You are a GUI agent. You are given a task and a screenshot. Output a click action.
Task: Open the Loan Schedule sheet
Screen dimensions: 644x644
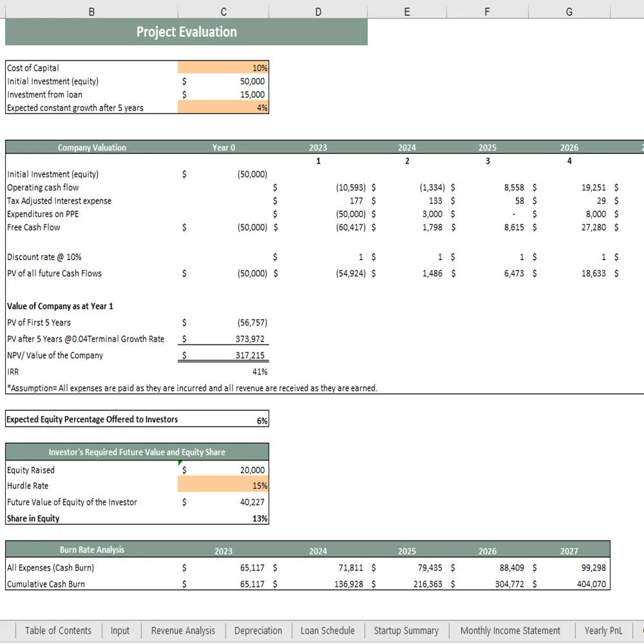(328, 630)
